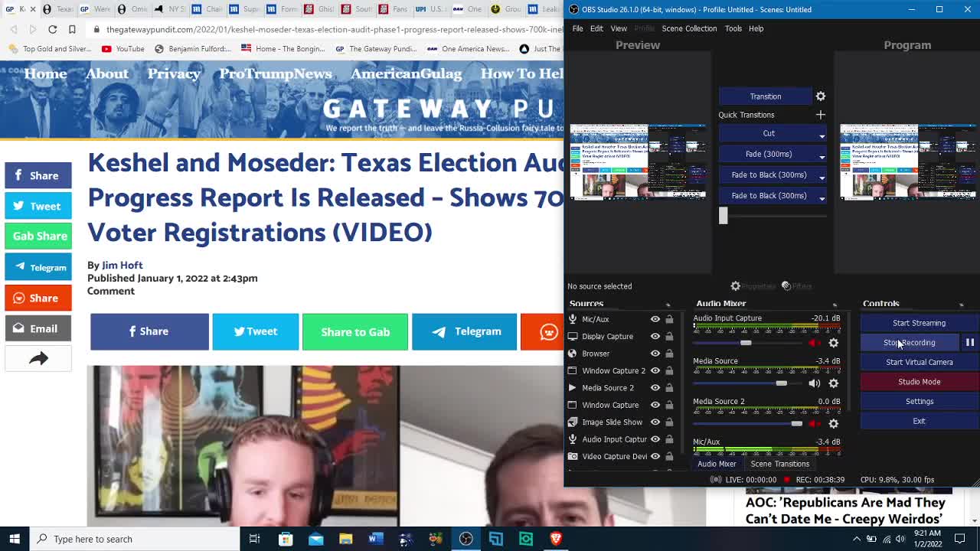Click the Stop Recording button
The image size is (980, 551).
910,343
